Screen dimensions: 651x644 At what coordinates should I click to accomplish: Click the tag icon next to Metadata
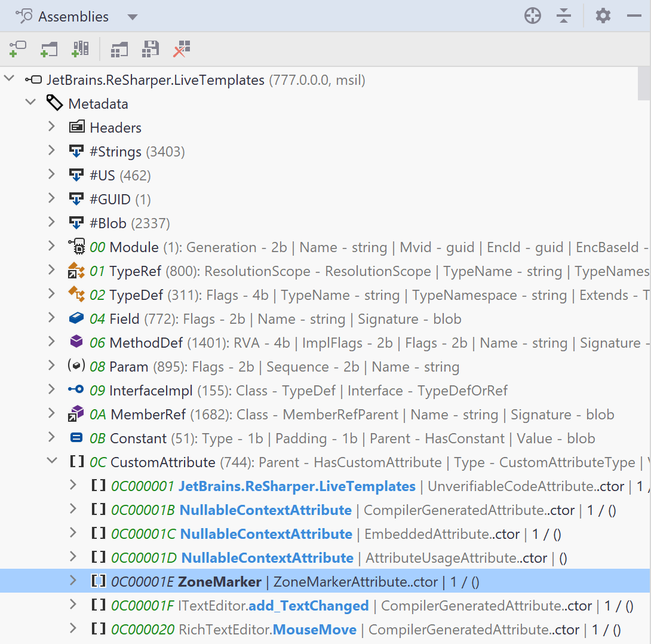pyautogui.click(x=54, y=103)
